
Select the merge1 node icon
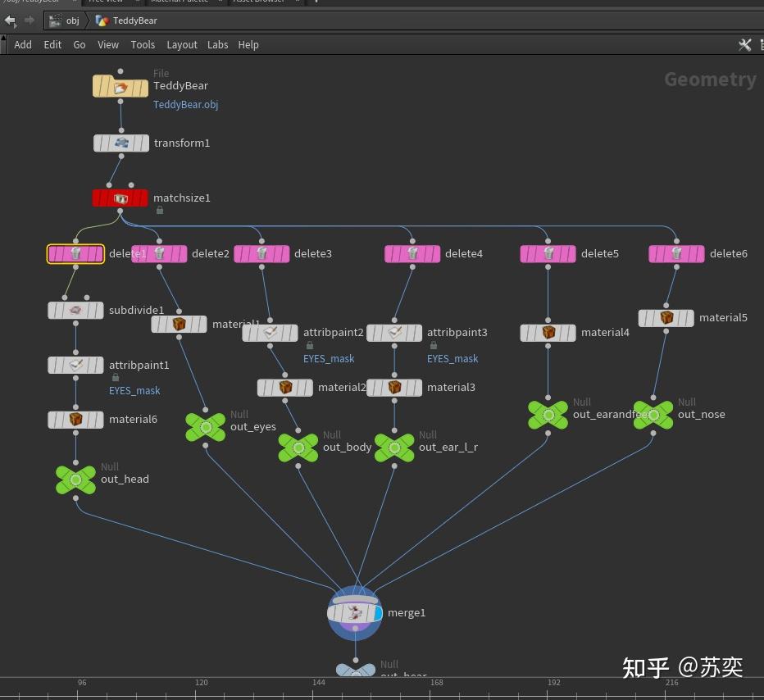(x=355, y=612)
